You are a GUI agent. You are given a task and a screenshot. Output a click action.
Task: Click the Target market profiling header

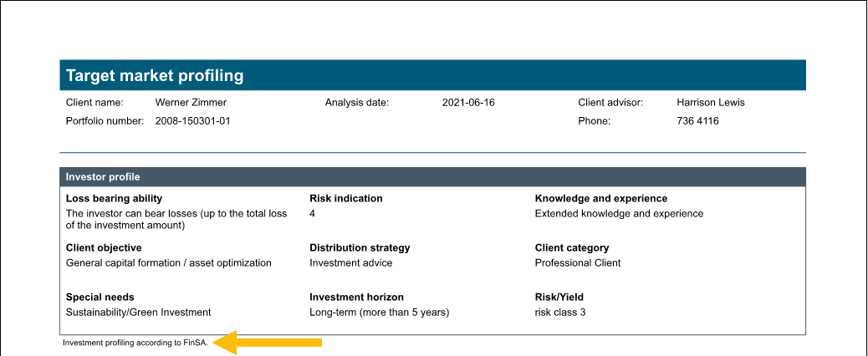(x=155, y=76)
